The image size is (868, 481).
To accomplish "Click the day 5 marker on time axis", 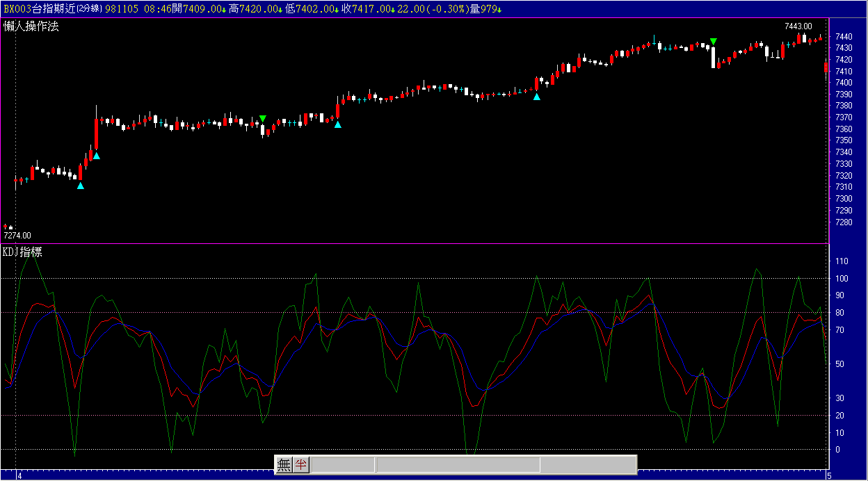I will tap(829, 476).
